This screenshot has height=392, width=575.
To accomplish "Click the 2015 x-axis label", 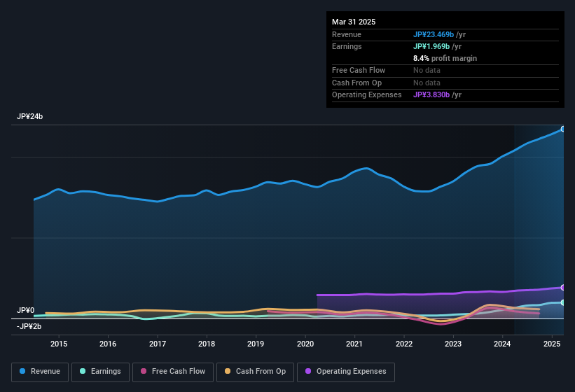I will [x=59, y=344].
